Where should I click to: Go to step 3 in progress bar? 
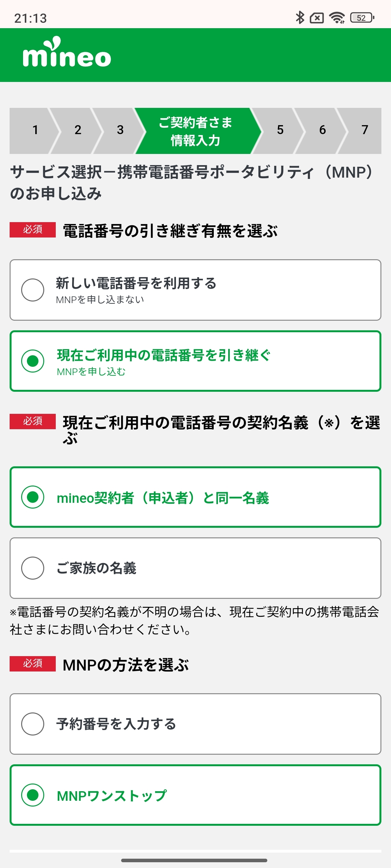[120, 130]
